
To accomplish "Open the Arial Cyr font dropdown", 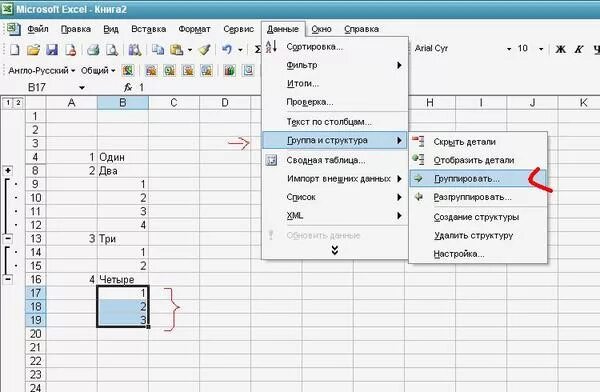I will point(509,49).
